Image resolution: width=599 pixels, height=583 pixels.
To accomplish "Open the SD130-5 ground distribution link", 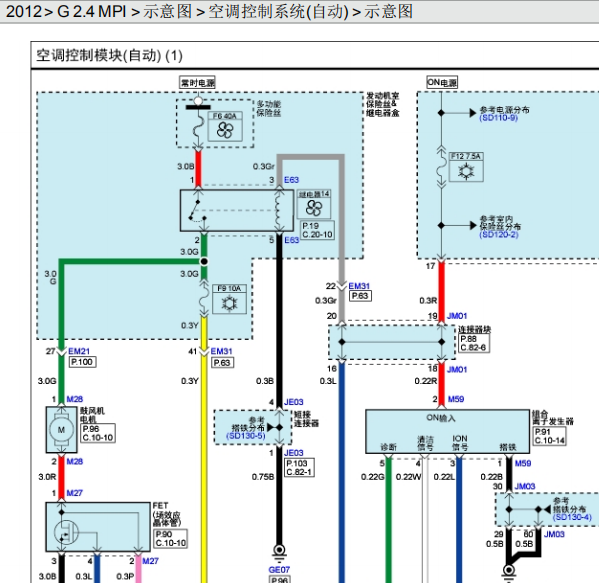I will [246, 436].
